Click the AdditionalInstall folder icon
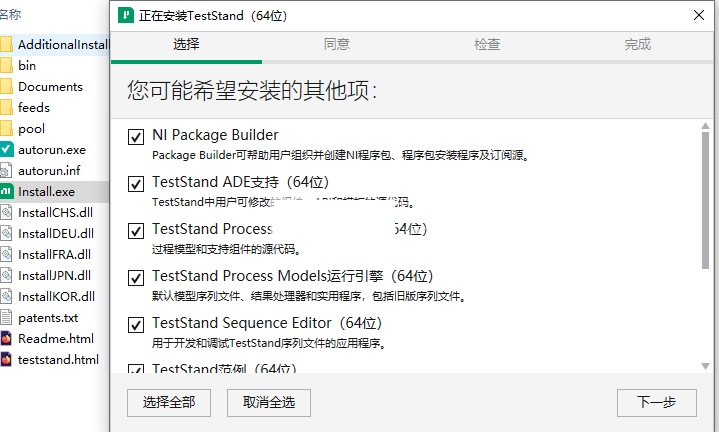Screen dimensions: 719x432 click(x=6, y=44)
